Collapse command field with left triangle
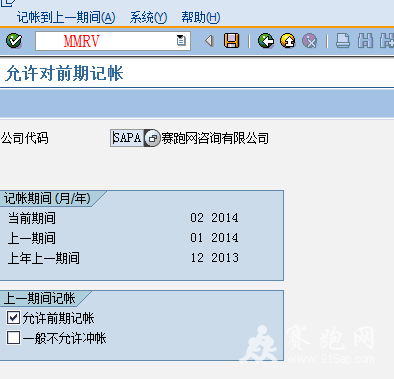Viewport: 394px width, 379px height. tap(209, 41)
